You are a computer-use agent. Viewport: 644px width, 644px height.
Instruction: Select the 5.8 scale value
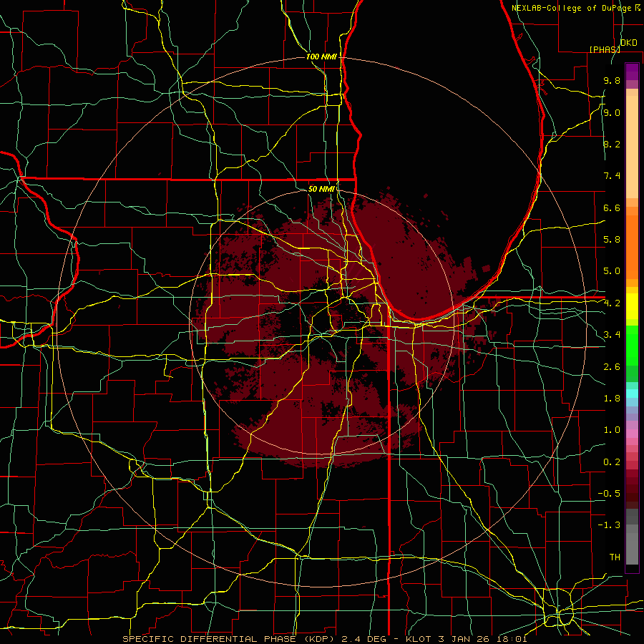(612, 240)
